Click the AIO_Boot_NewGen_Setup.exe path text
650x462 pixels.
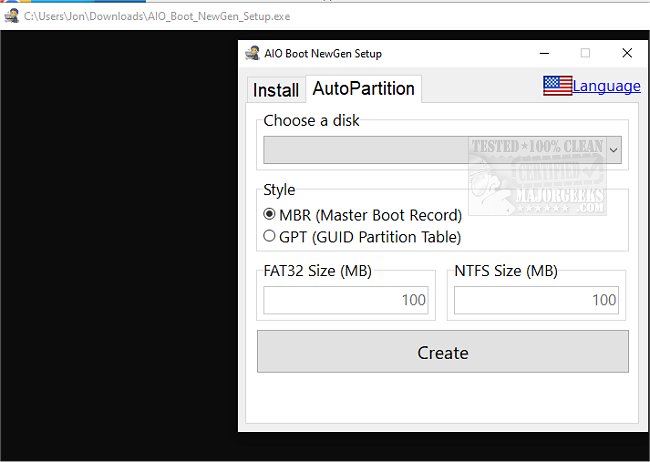pyautogui.click(x=157, y=16)
